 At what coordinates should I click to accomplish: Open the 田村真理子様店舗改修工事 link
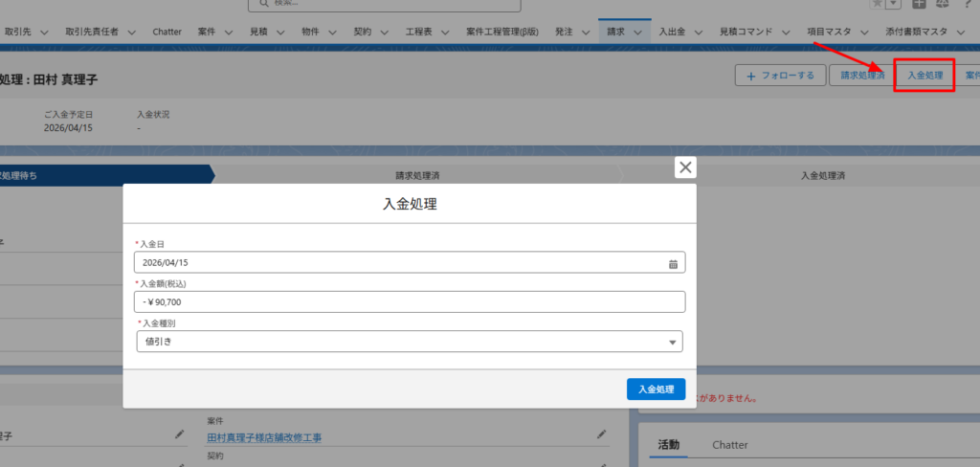(264, 437)
